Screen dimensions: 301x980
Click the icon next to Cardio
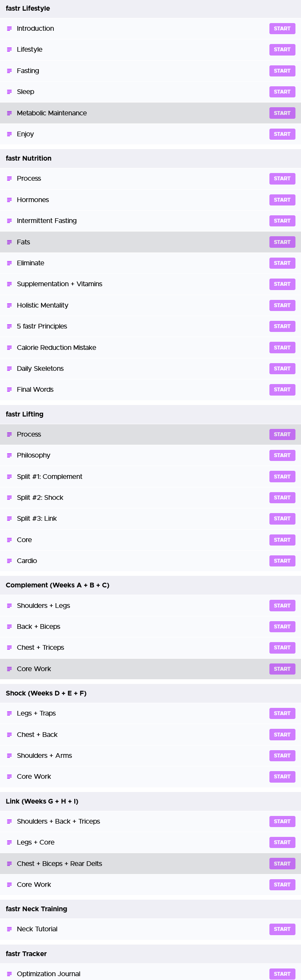[9, 561]
